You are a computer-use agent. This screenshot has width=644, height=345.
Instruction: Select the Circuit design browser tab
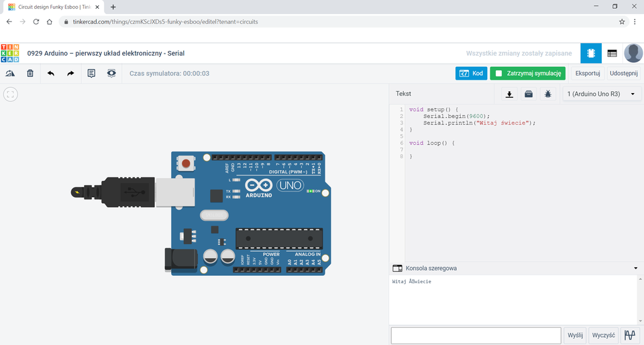point(54,7)
